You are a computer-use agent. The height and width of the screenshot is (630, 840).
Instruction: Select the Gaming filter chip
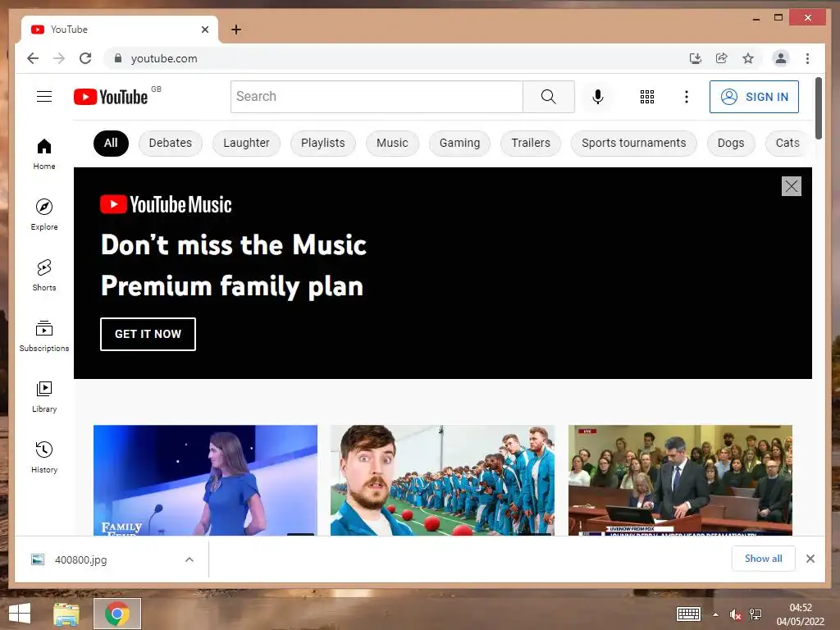point(459,143)
